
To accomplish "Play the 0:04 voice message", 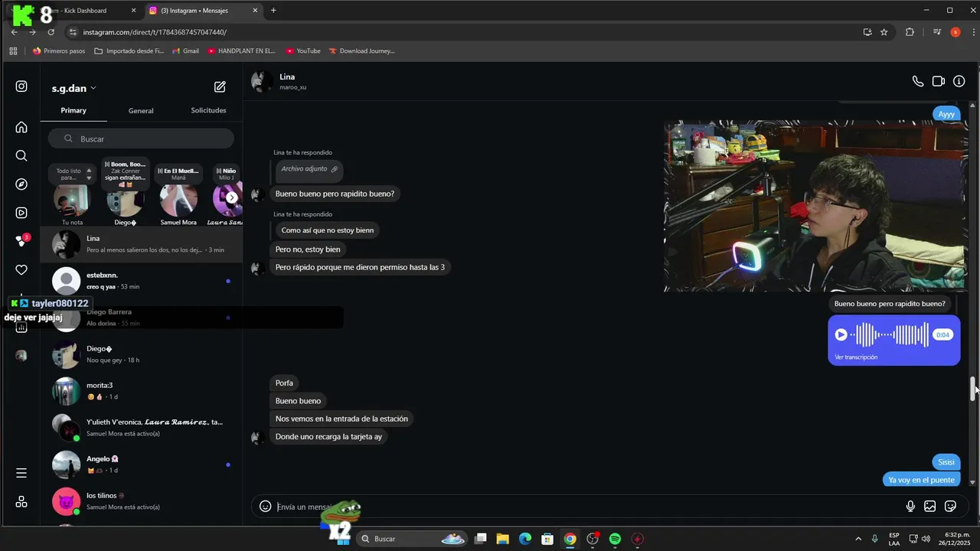I will click(841, 334).
